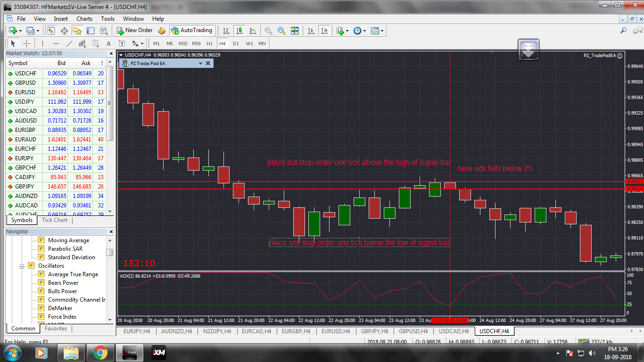Select the Fibonacci retracement tool
The height and width of the screenshot is (362, 644).
[x=96, y=44]
